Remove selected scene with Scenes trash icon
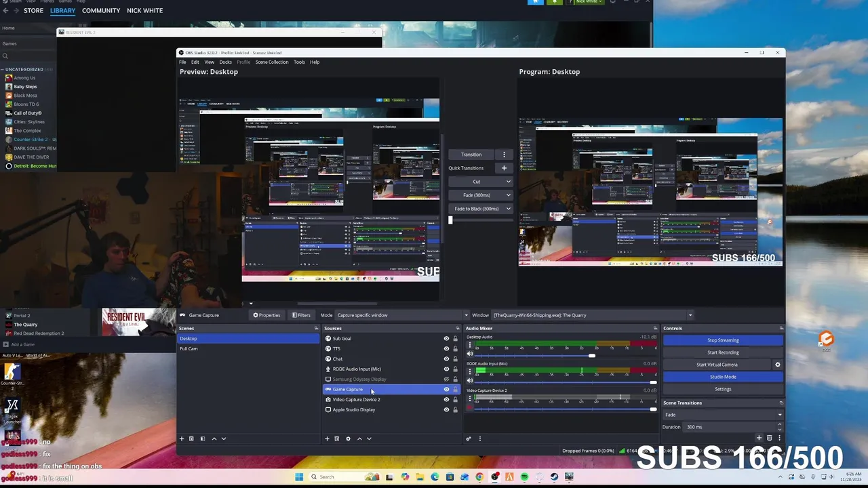Screen dimensions: 868x488 coord(191,439)
